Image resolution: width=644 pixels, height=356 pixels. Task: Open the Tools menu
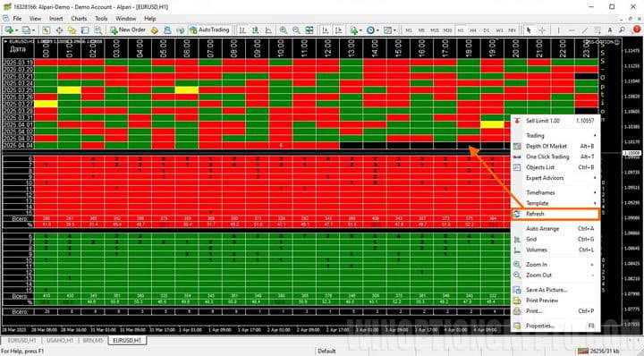click(101, 19)
